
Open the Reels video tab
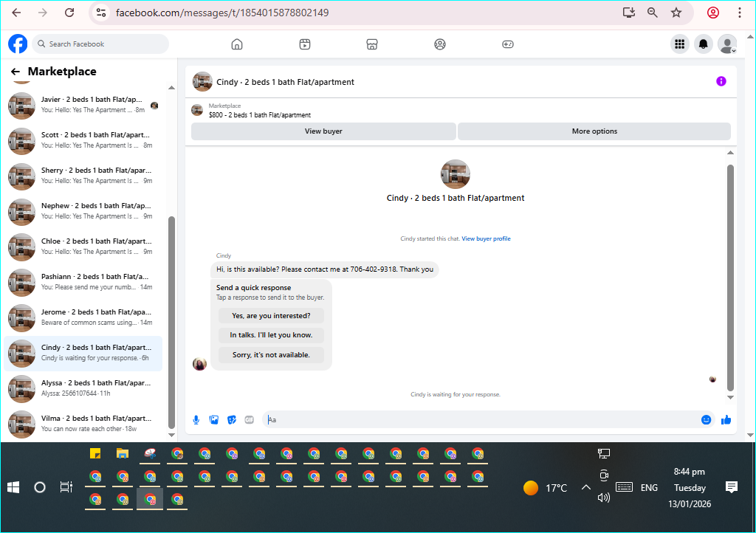click(305, 44)
